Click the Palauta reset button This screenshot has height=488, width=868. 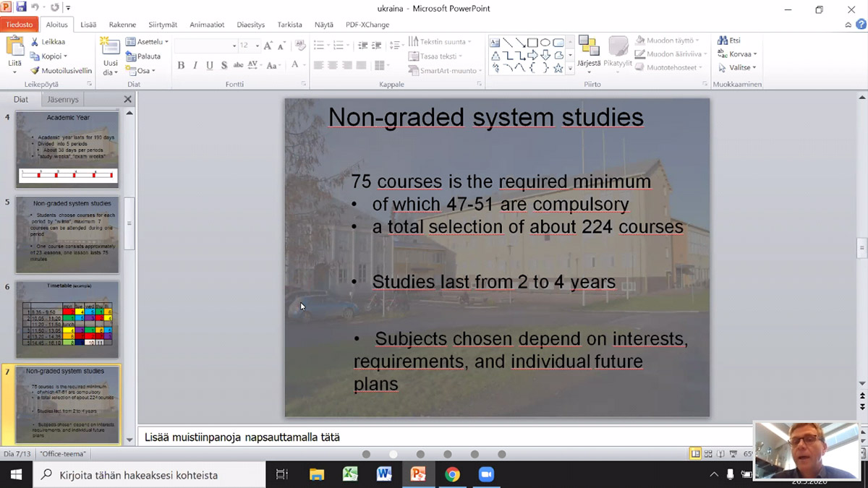point(144,56)
